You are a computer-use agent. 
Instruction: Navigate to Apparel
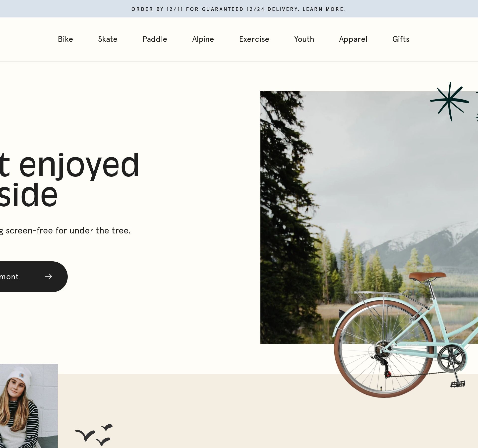click(353, 39)
